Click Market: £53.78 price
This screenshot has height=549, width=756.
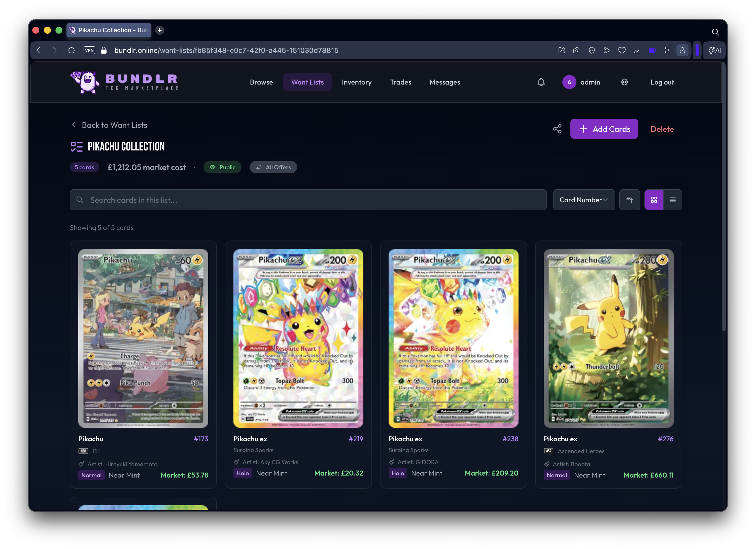pyautogui.click(x=184, y=475)
